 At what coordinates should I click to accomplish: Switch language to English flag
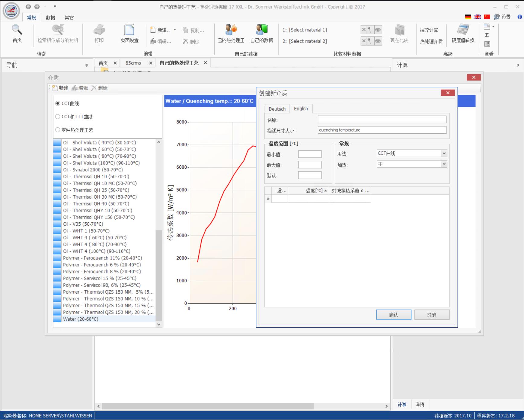point(478,17)
